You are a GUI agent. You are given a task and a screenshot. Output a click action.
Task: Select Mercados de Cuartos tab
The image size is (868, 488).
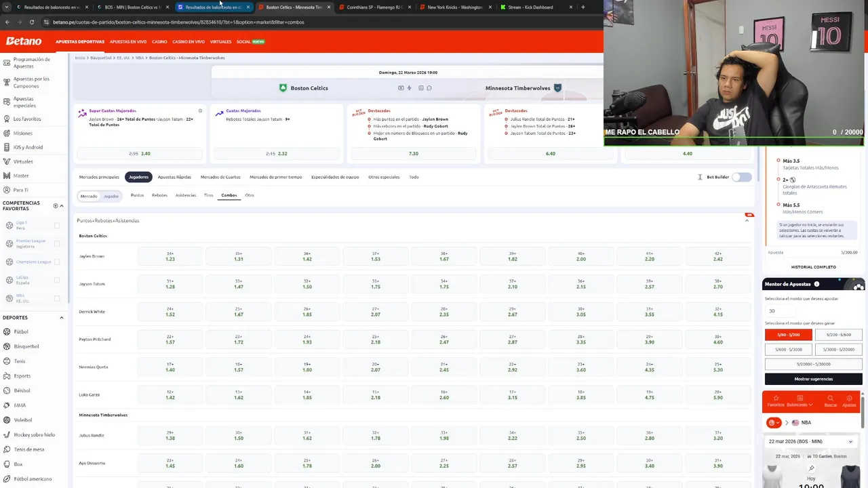tap(220, 177)
